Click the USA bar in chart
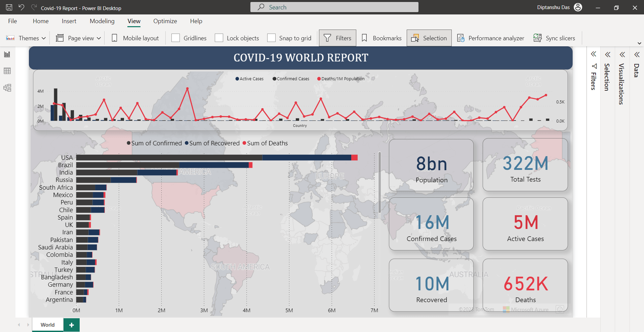The height and width of the screenshot is (332, 644). point(217,157)
